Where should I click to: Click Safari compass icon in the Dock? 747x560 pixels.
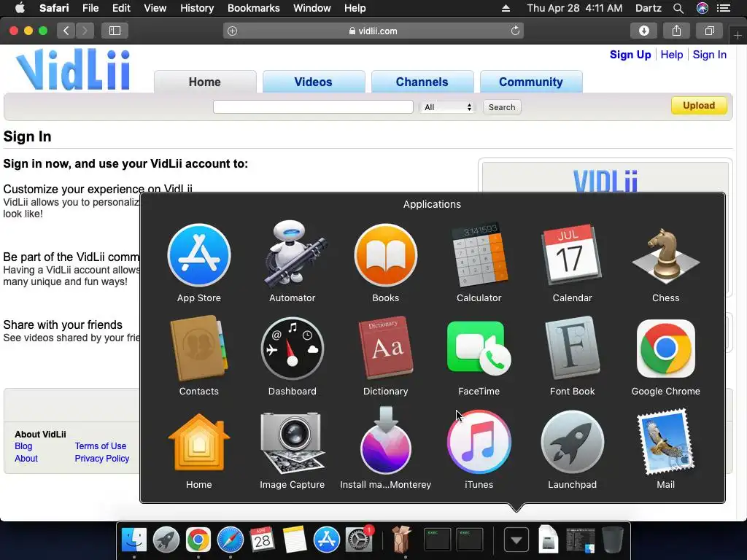[230, 540]
